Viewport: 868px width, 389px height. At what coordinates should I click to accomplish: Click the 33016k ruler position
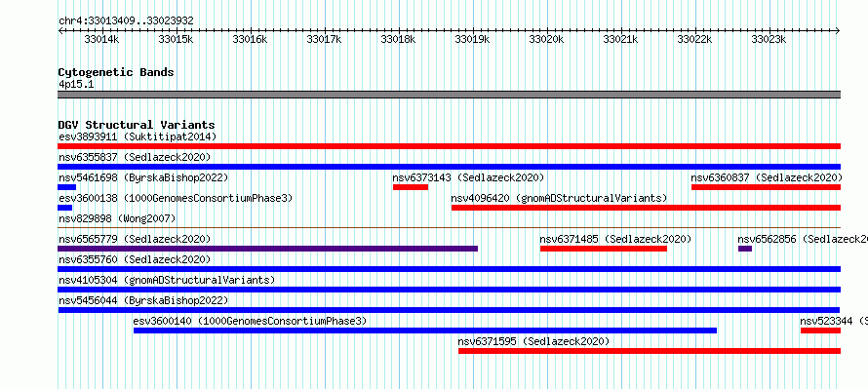point(250,39)
